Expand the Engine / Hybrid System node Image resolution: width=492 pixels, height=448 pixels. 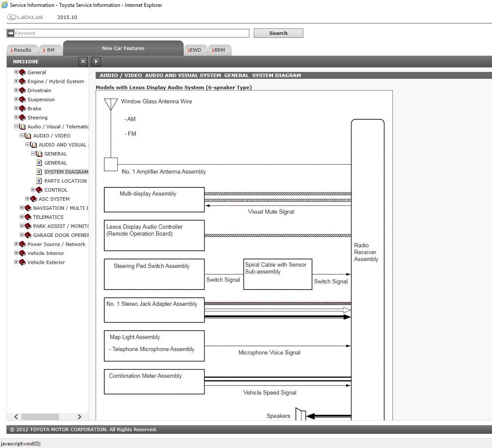pos(16,81)
